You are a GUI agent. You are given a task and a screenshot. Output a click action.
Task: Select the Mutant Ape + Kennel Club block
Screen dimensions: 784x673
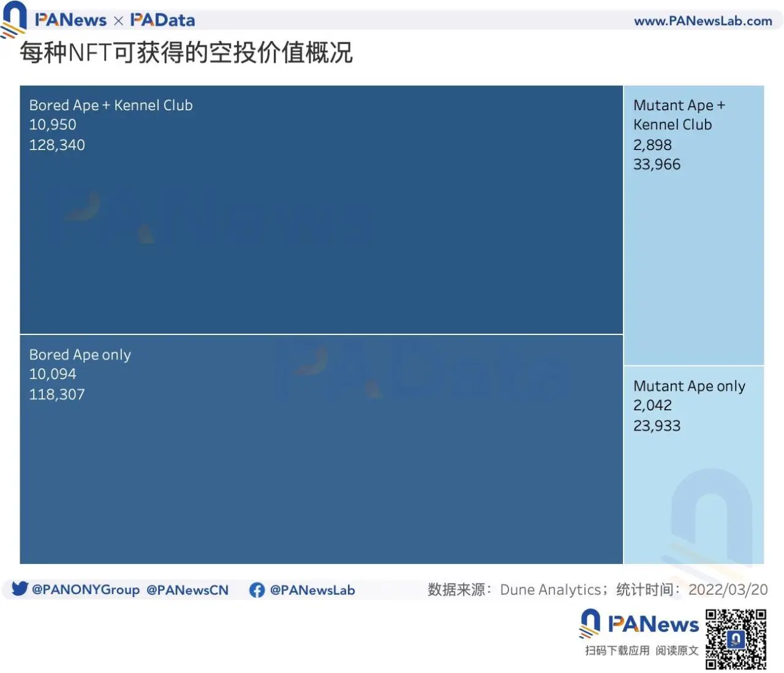click(693, 257)
